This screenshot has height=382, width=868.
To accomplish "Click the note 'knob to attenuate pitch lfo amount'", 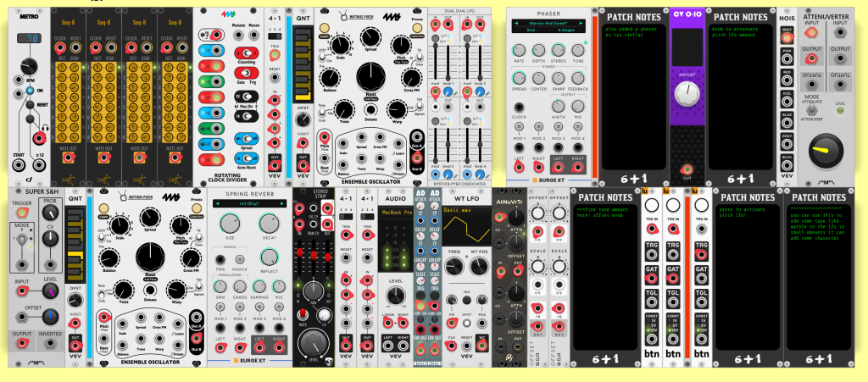I will click(x=732, y=32).
